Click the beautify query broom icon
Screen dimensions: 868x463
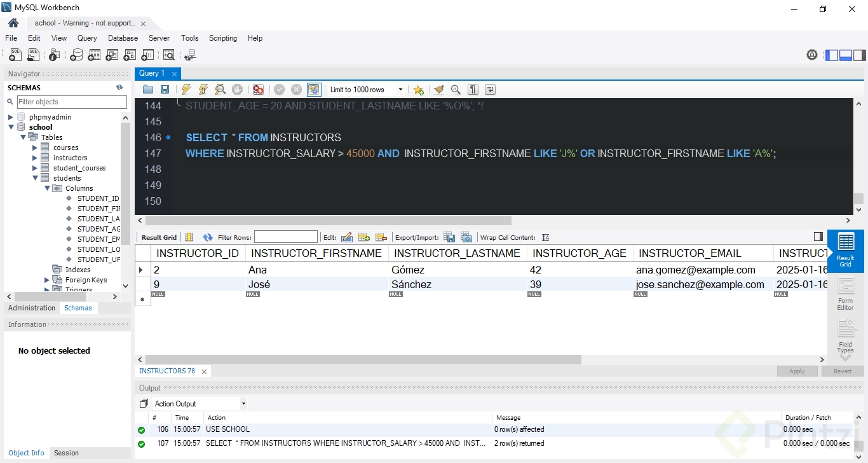coord(438,90)
